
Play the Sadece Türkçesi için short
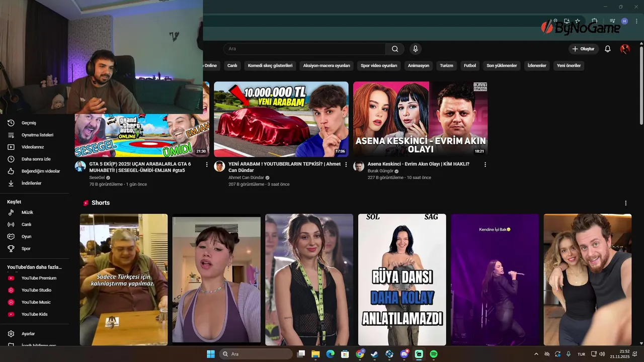tap(124, 280)
